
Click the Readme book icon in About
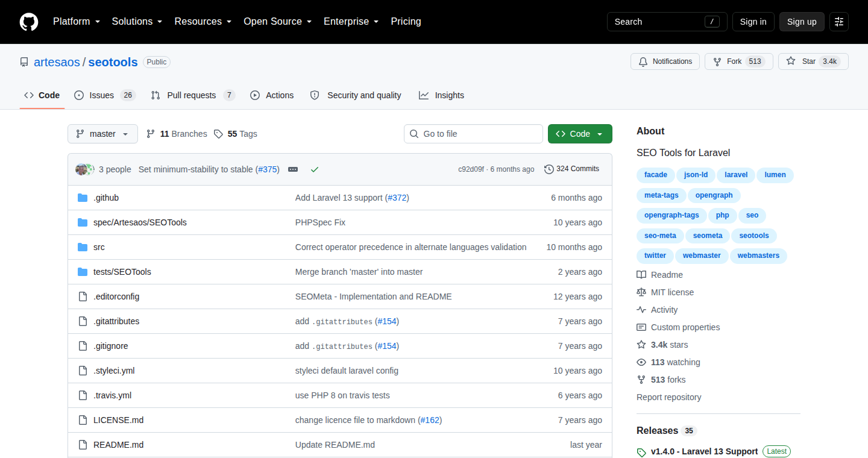pos(641,275)
